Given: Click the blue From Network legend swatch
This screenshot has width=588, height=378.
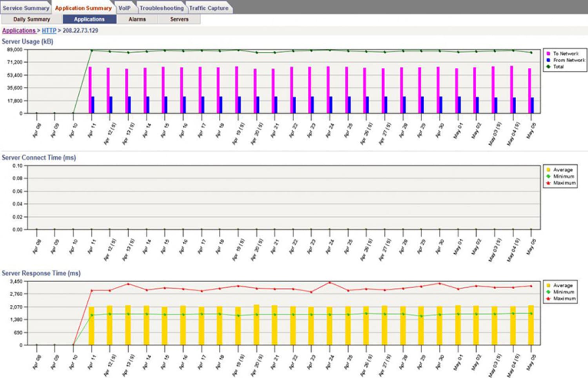Looking at the screenshot, I should click(x=548, y=60).
